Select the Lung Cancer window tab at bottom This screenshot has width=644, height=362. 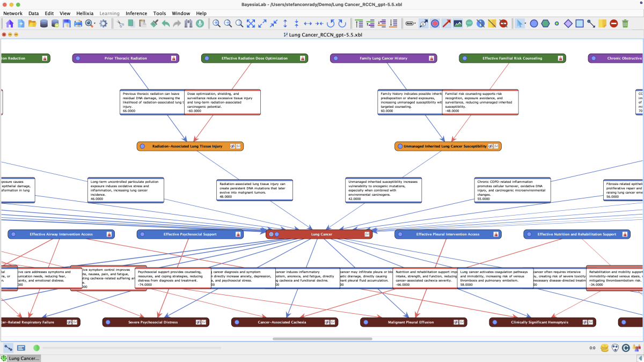(20, 358)
